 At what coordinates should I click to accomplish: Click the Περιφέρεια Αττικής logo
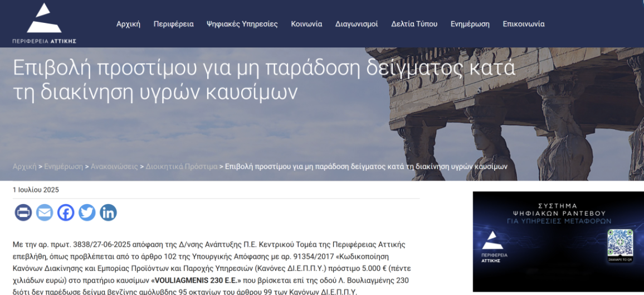45,23
